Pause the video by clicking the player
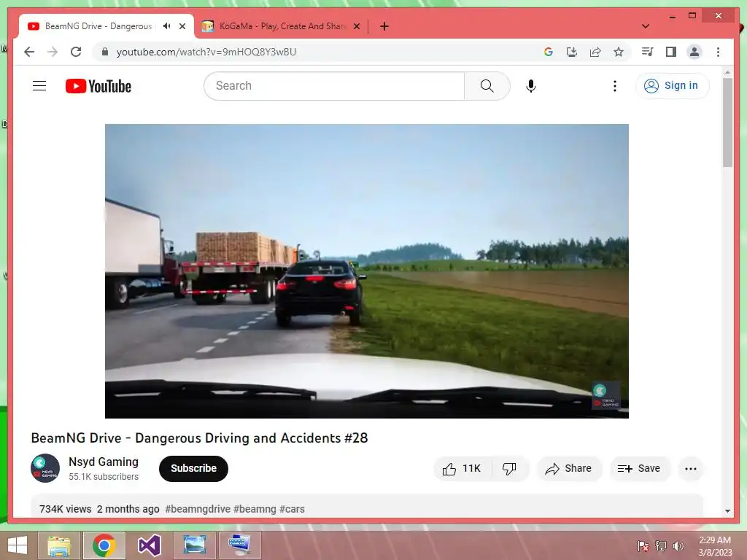 pos(367,271)
